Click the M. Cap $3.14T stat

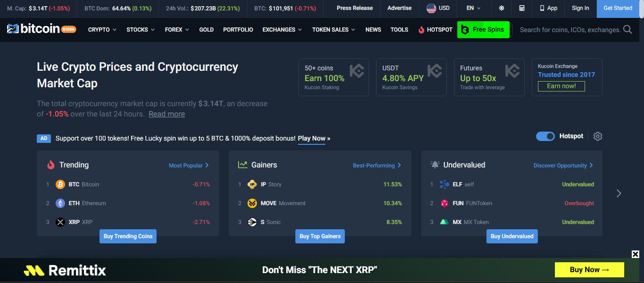coord(39,8)
